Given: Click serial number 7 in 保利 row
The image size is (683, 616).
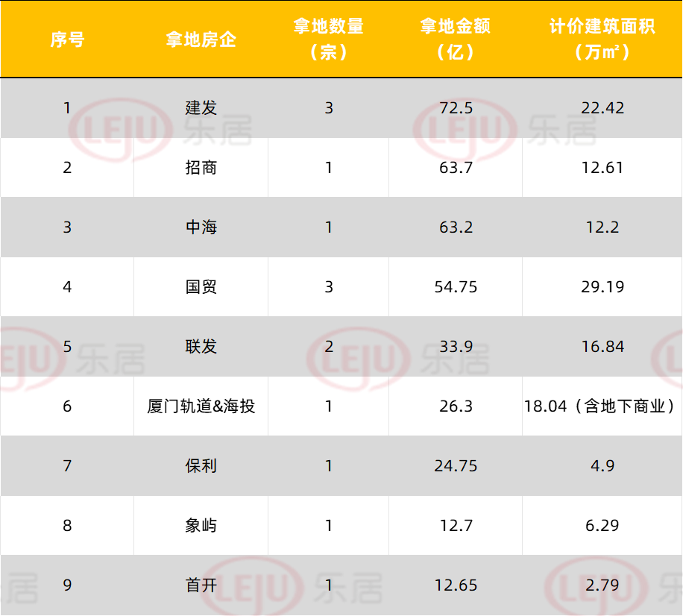Looking at the screenshot, I should pos(67,465).
